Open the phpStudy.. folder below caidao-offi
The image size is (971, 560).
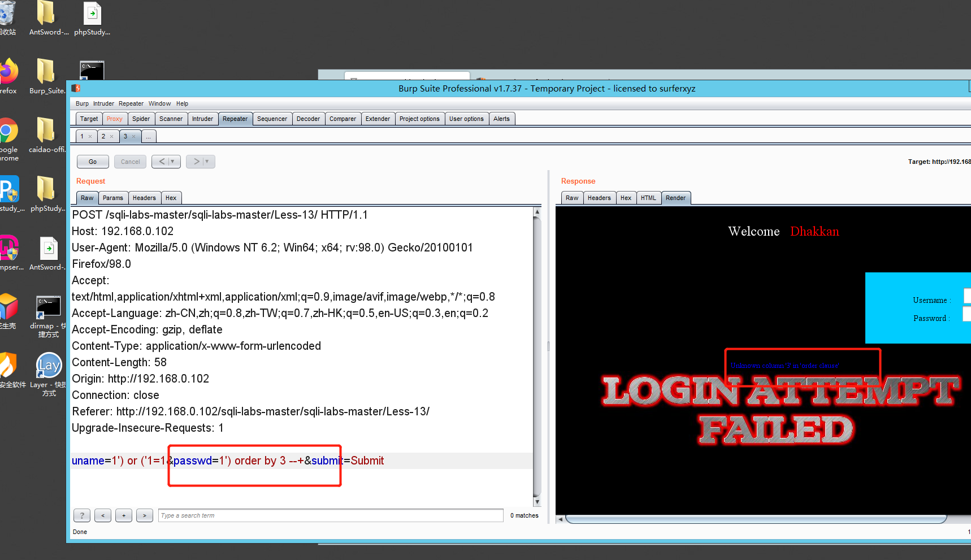(x=47, y=194)
